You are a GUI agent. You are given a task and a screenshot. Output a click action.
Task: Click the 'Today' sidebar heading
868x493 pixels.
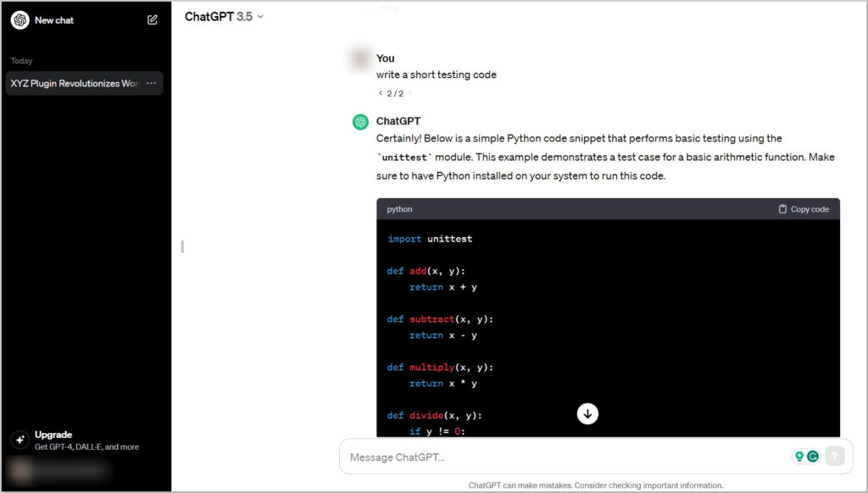[21, 61]
